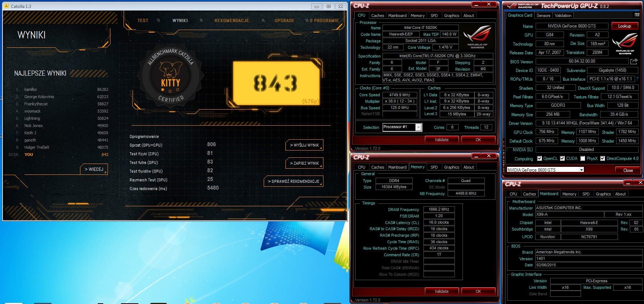644x304 pixels.
Task: Click the BIOS save icon in GPU-Z
Action: tap(634, 61)
